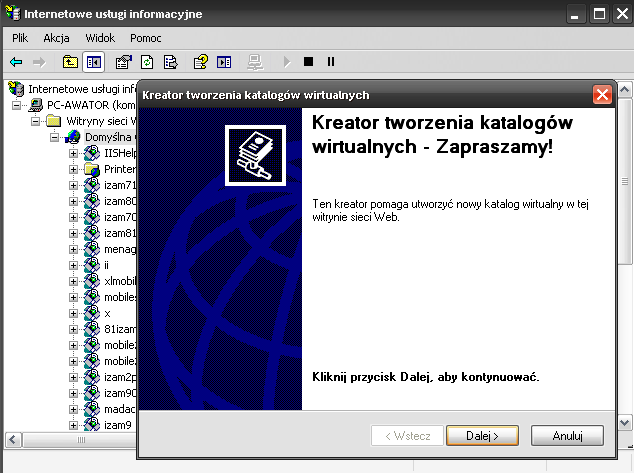Click the Back arrow toolbar icon
The width and height of the screenshot is (634, 473).
point(16,62)
